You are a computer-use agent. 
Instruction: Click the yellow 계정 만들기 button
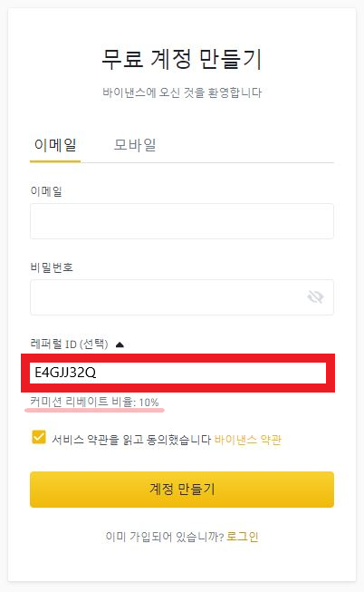pos(182,490)
